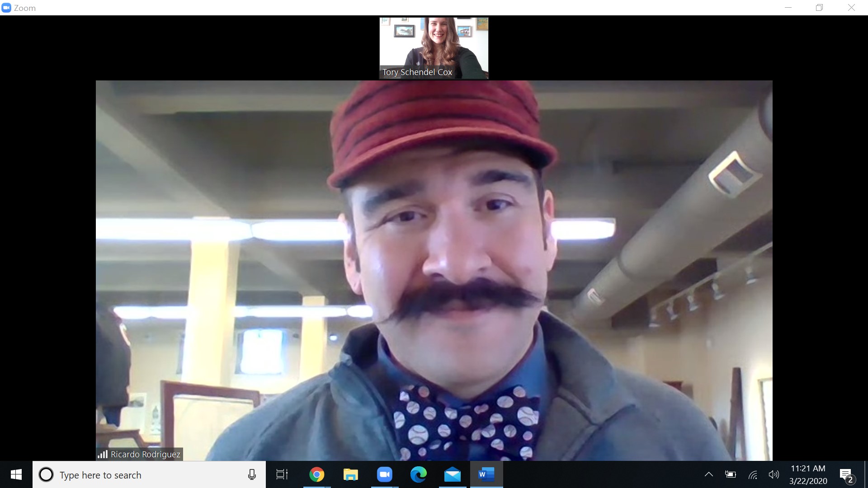Launch Microsoft Edge from taskbar
Screen dimensions: 868x488
tap(418, 474)
